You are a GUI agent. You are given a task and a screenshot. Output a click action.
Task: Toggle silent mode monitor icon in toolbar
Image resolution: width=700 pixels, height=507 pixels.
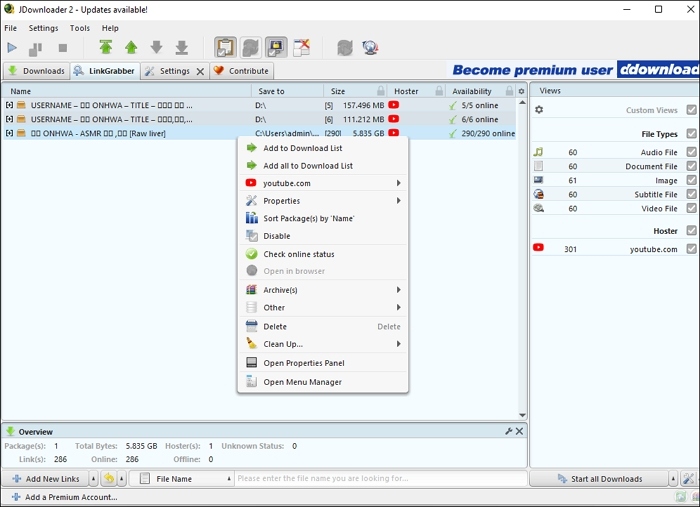pyautogui.click(x=276, y=47)
